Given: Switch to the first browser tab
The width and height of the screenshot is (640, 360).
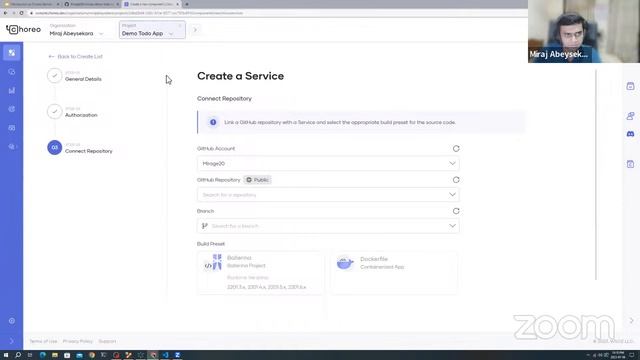Looking at the screenshot, I should (31, 4).
